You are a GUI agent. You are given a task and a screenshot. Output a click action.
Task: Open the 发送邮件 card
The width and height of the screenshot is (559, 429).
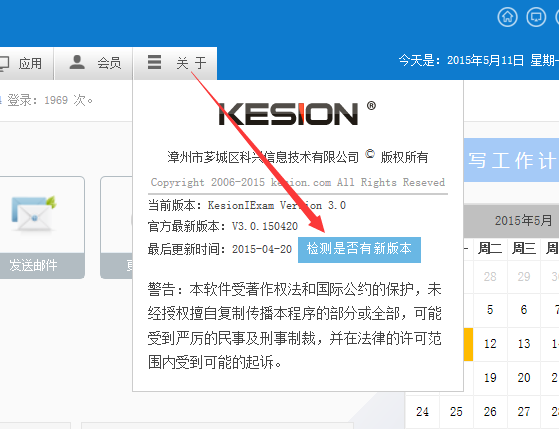pos(42,228)
